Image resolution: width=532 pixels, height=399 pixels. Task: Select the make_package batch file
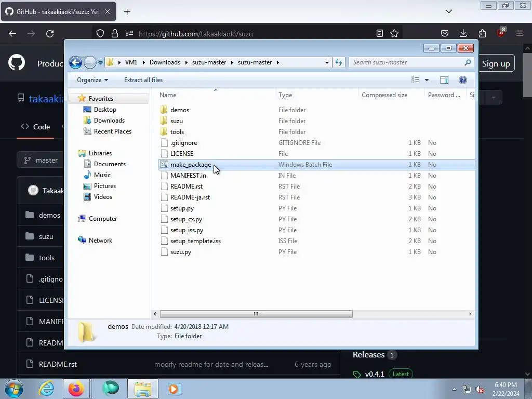click(190, 165)
